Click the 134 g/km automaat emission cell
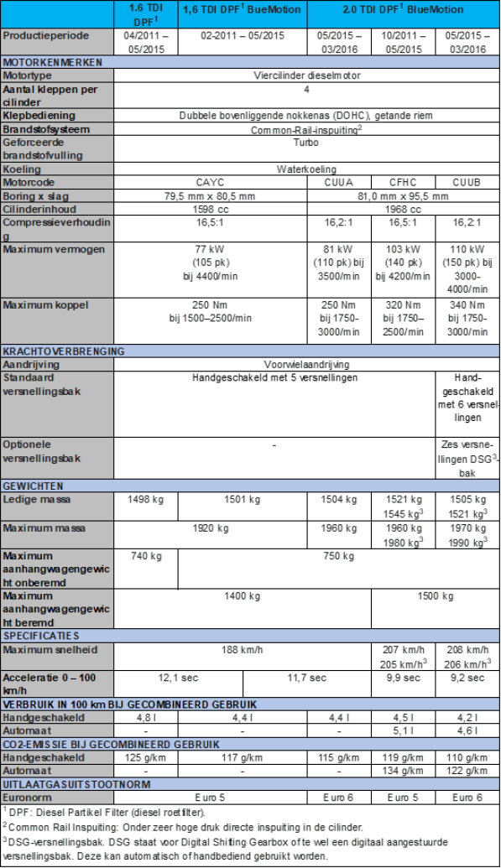This screenshot has width=501, height=868. pyautogui.click(x=403, y=771)
